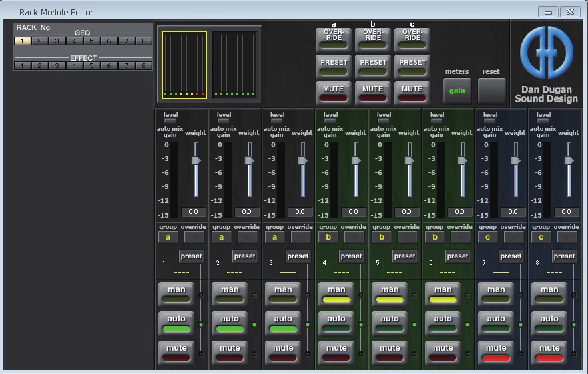Toggle OVERRIDE for group c

(412, 39)
